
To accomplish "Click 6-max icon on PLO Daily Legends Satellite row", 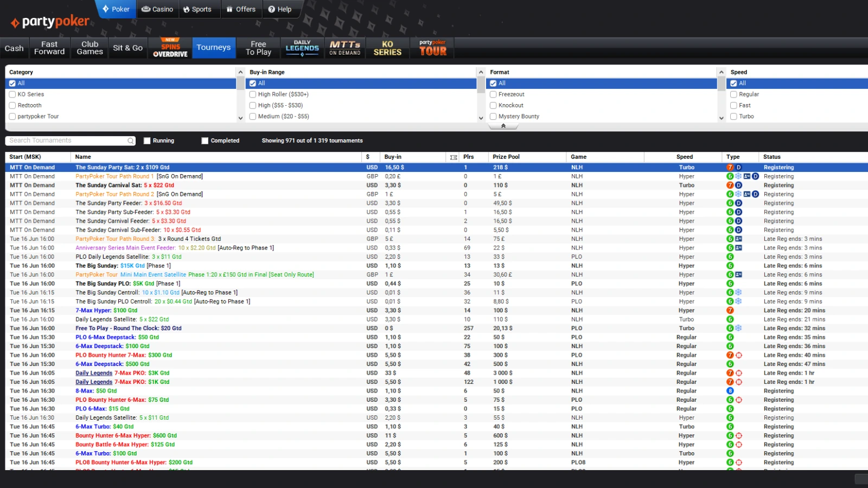I will tap(730, 257).
